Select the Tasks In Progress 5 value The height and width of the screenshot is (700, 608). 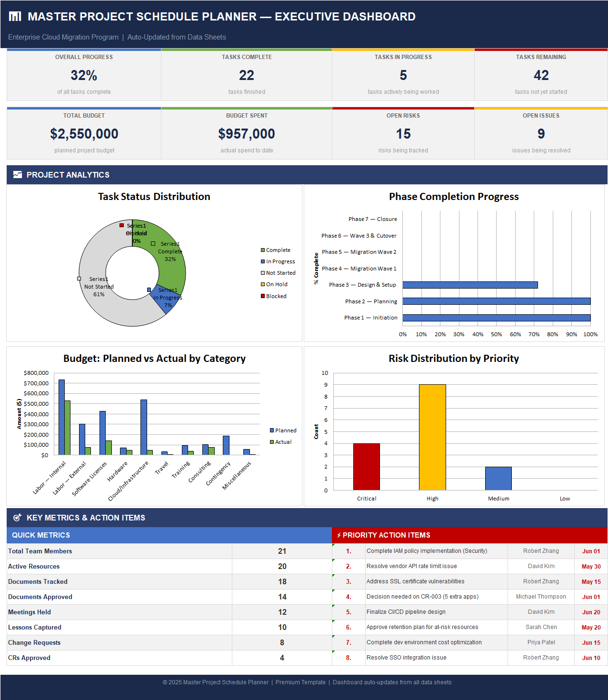tap(403, 75)
